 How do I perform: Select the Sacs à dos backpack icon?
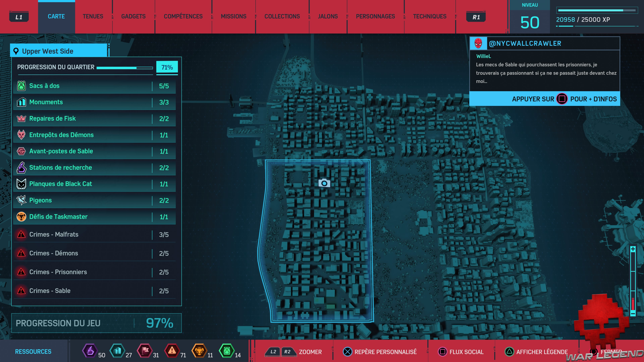click(21, 86)
